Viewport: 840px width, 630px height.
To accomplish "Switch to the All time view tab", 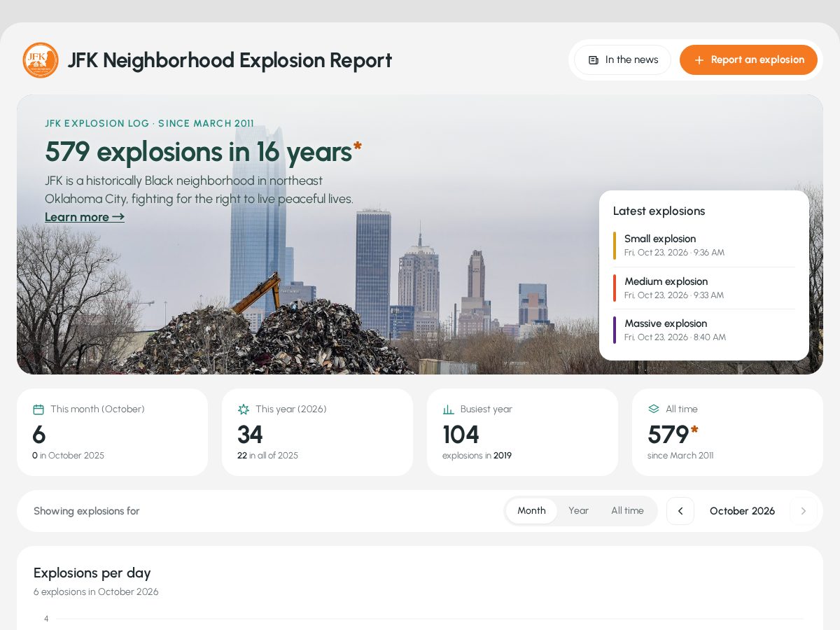I will click(627, 511).
